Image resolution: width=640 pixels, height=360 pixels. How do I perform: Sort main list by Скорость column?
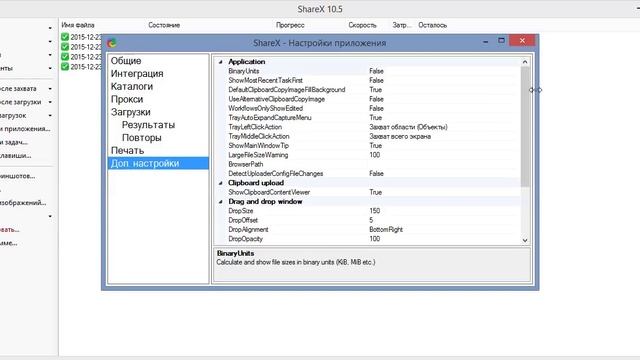362,25
